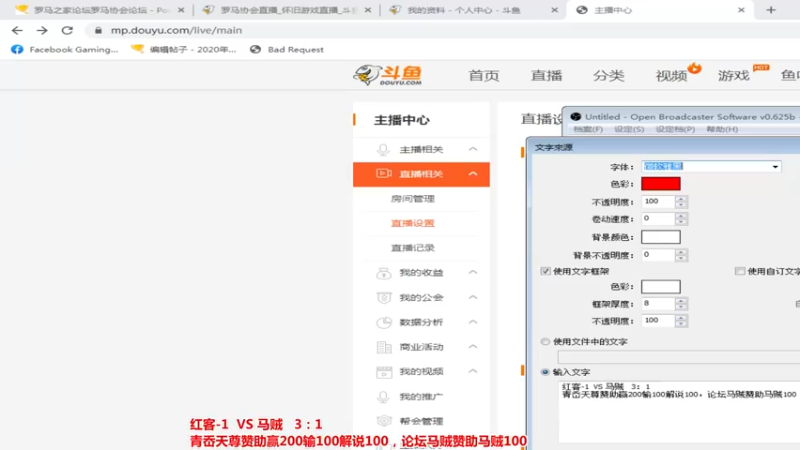The image size is (800, 450).
Task: Open 直播 in Douyu navigation
Action: point(546,76)
